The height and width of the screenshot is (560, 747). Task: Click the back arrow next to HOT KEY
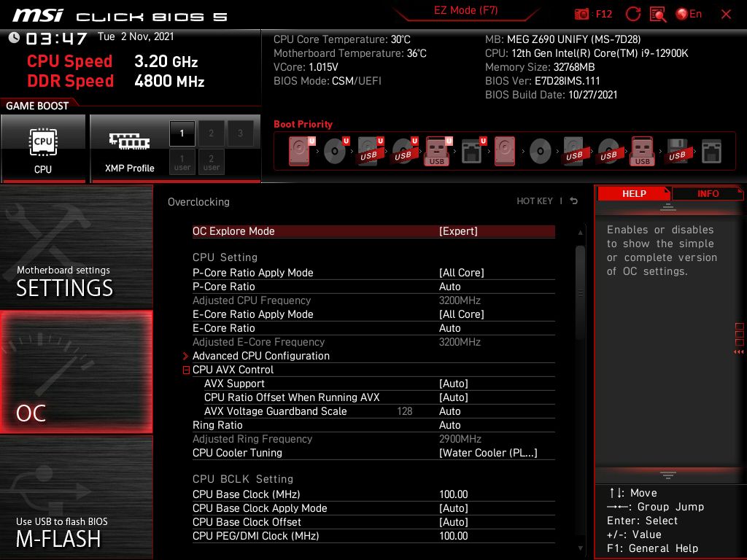(x=574, y=201)
